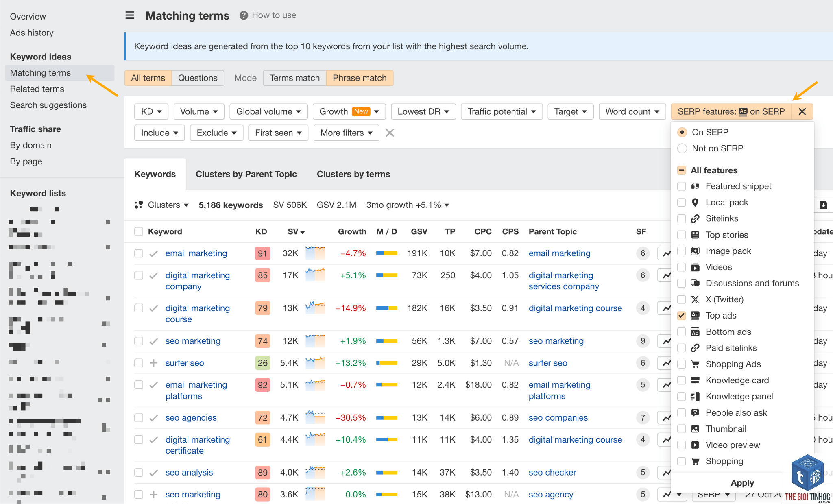The image size is (833, 504).
Task: Sort by the SV column header
Action: coord(296,231)
